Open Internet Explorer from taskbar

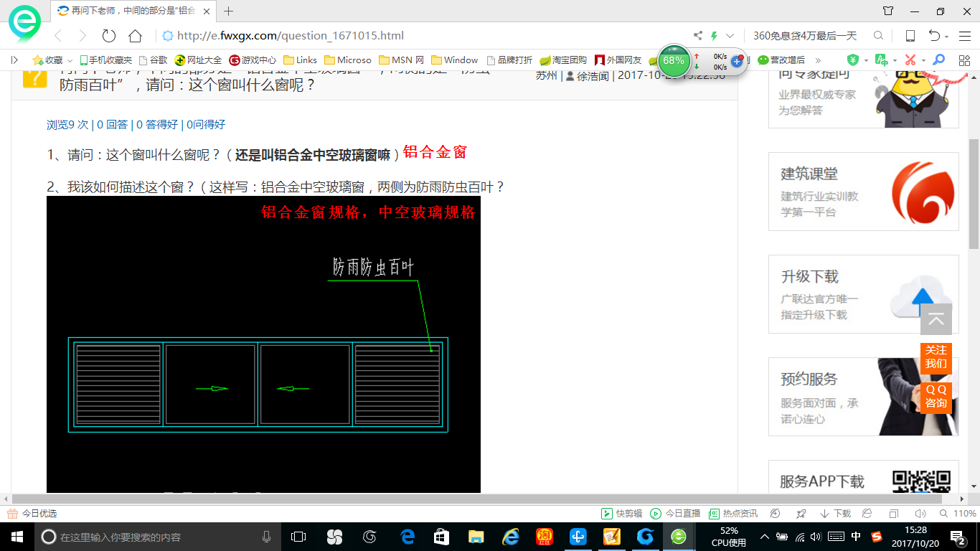pyautogui.click(x=511, y=537)
